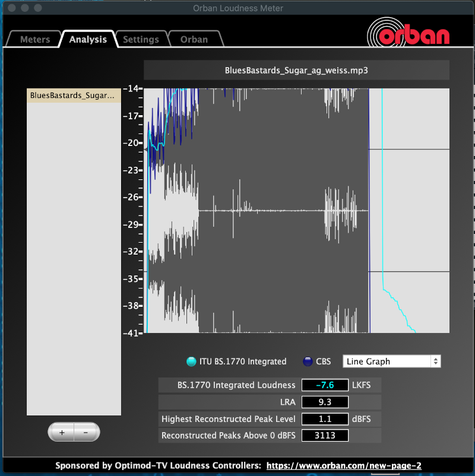This screenshot has width=475, height=476.
Task: Open the Line Graph dropdown
Action: coord(392,361)
